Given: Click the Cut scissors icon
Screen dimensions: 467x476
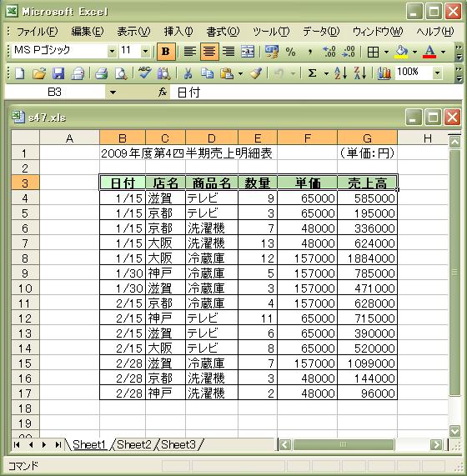Looking at the screenshot, I should (188, 73).
